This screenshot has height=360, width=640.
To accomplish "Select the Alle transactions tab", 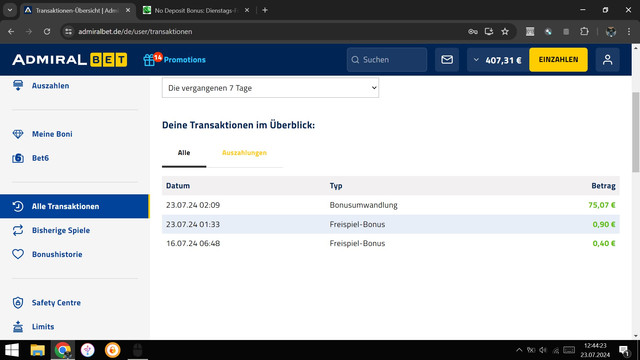I will coord(184,153).
